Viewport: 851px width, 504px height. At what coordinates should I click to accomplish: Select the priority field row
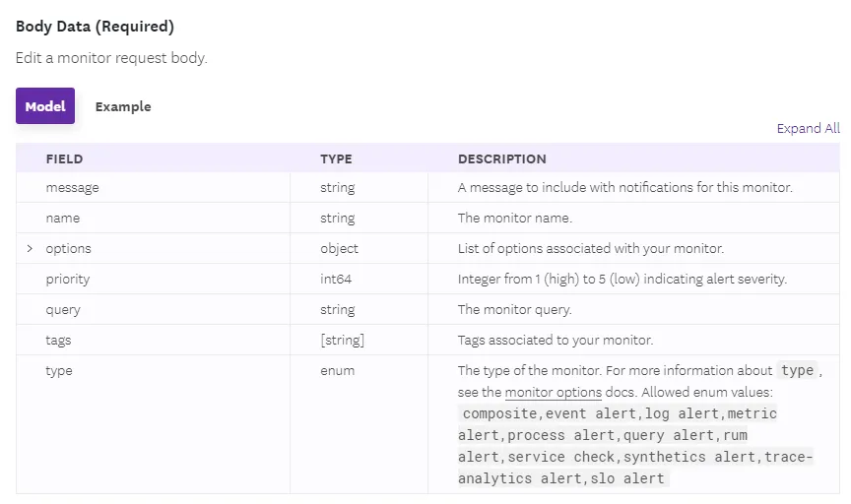(x=68, y=279)
